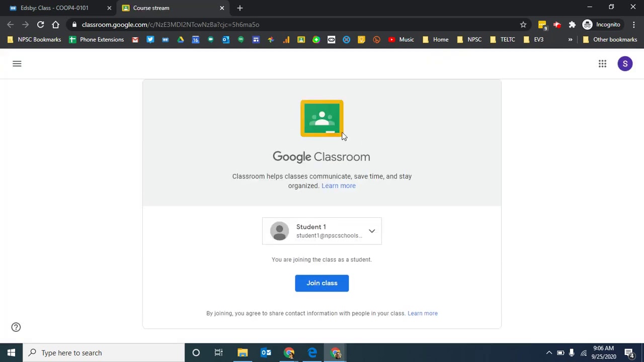Open the Google Drive bookmark icon

(180, 39)
